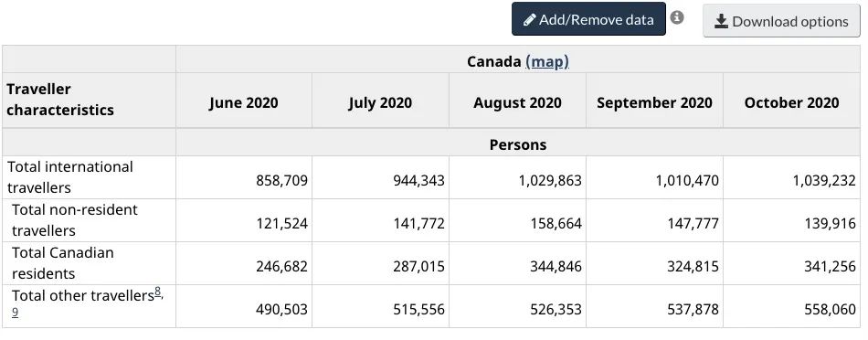Click the info icon beside Add/Remove data

(677, 17)
